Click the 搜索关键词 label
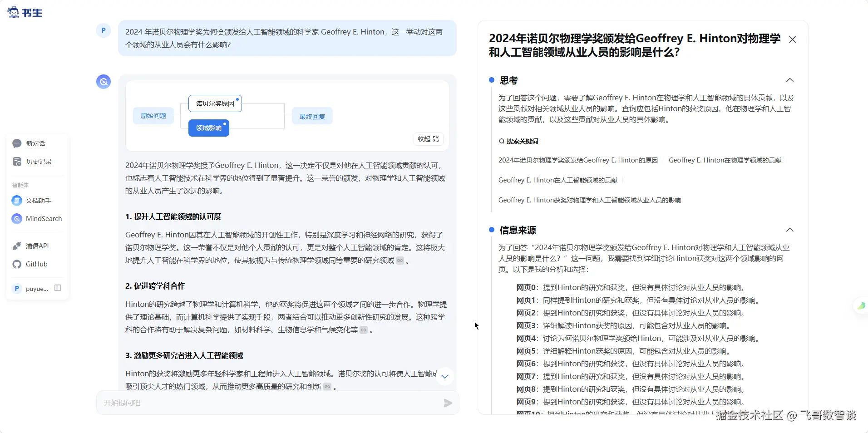This screenshot has height=433, width=868. (518, 141)
